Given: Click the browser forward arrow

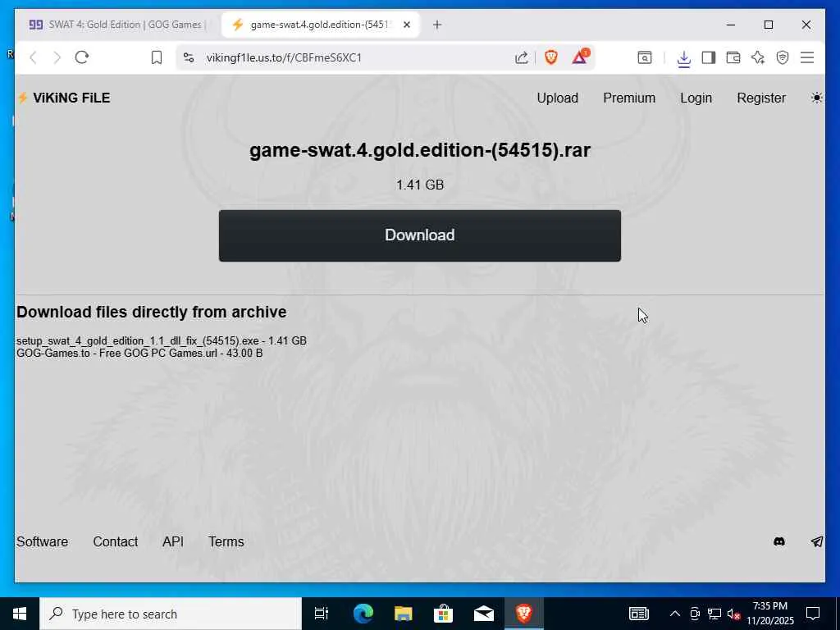Looking at the screenshot, I should [x=57, y=57].
